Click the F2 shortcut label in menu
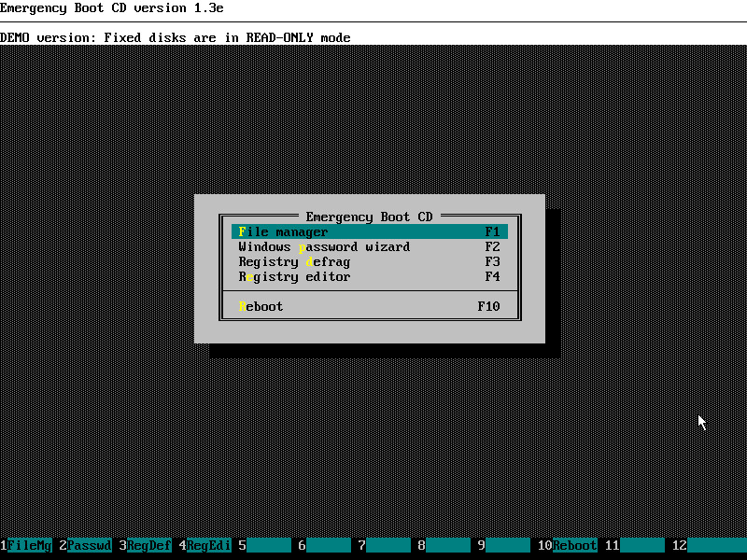 click(493, 246)
